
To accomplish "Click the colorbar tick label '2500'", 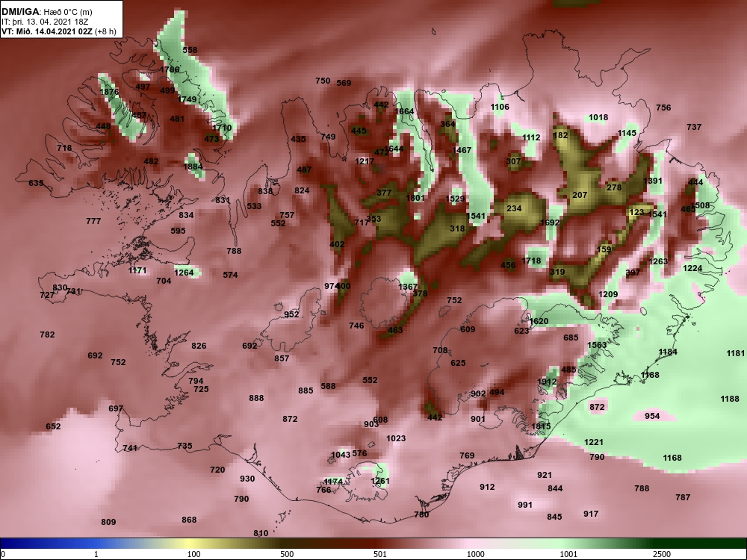I will click(662, 554).
